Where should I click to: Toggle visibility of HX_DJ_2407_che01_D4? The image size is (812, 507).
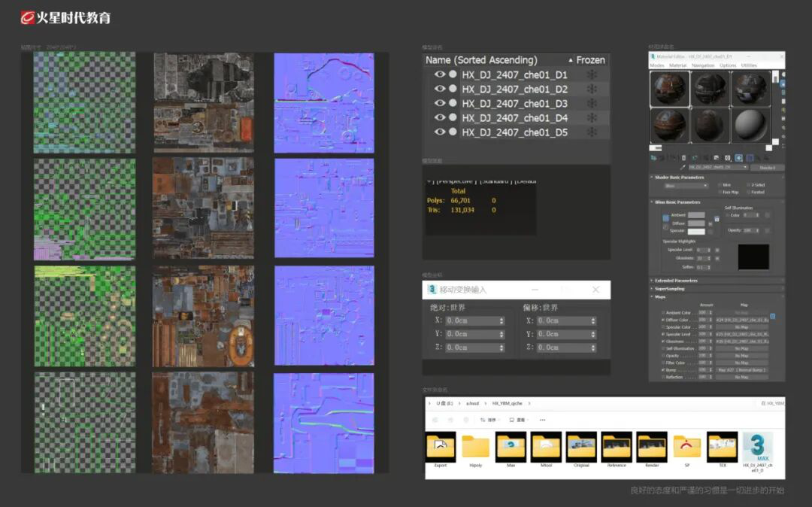point(440,117)
